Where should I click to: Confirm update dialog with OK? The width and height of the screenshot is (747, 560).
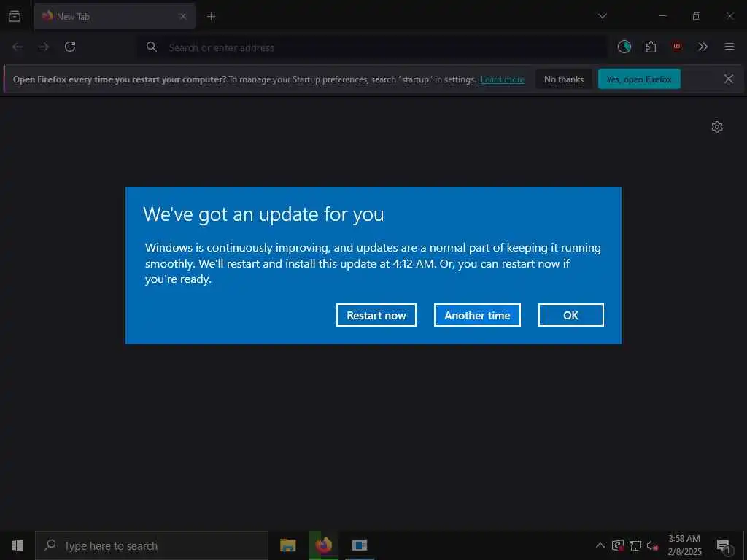coord(570,315)
